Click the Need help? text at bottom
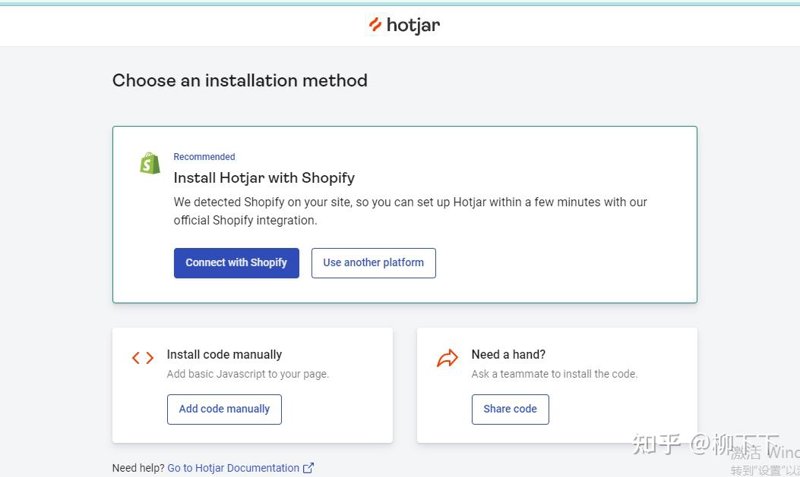Viewport: 800px width, 477px height. click(x=138, y=468)
